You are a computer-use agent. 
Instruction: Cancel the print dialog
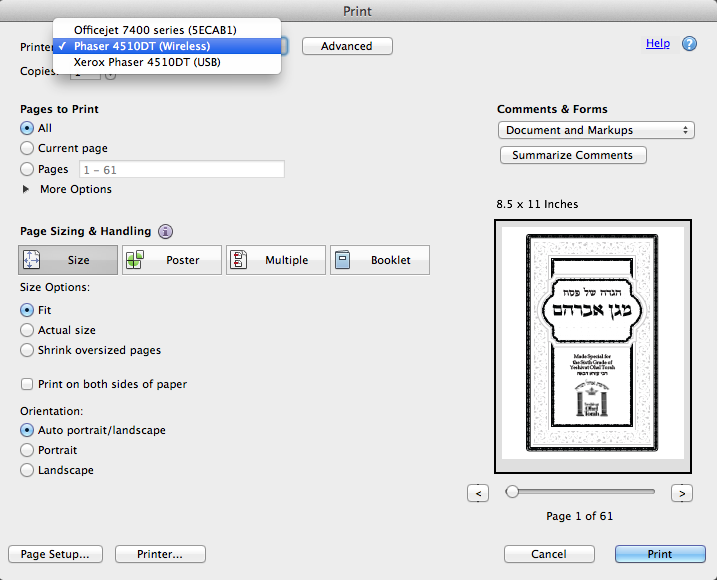tap(549, 554)
